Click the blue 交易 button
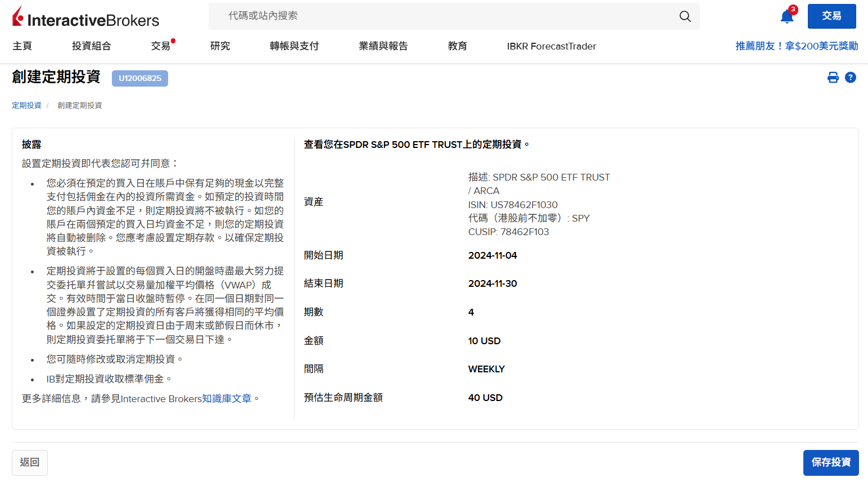 [831, 16]
